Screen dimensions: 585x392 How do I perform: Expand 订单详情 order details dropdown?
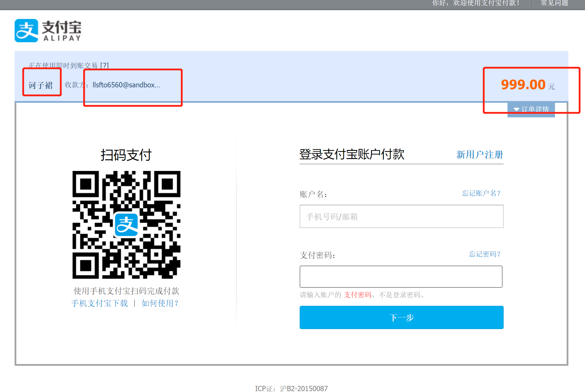(x=531, y=110)
